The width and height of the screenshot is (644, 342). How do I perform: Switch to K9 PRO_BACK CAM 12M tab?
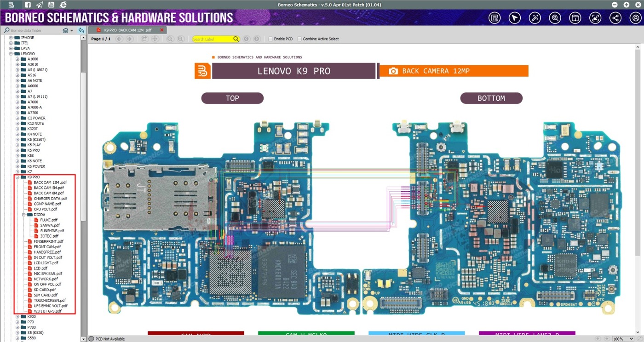pos(126,30)
